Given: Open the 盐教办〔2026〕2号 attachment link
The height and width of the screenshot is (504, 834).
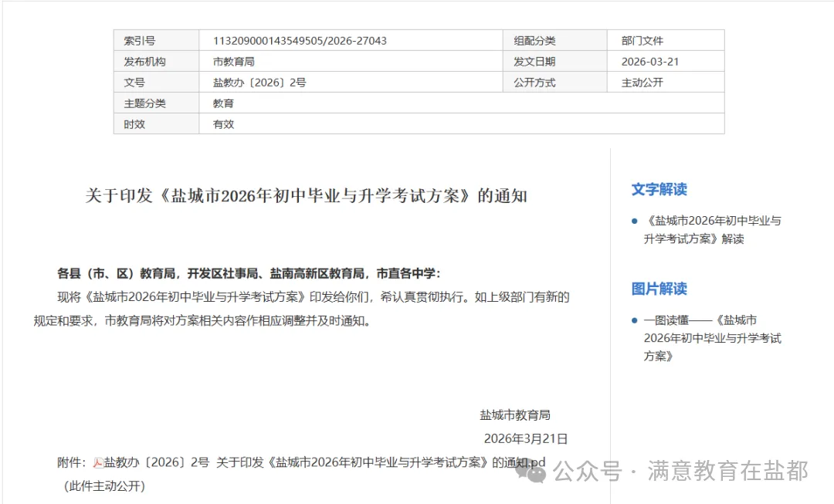Looking at the screenshot, I should point(324,462).
